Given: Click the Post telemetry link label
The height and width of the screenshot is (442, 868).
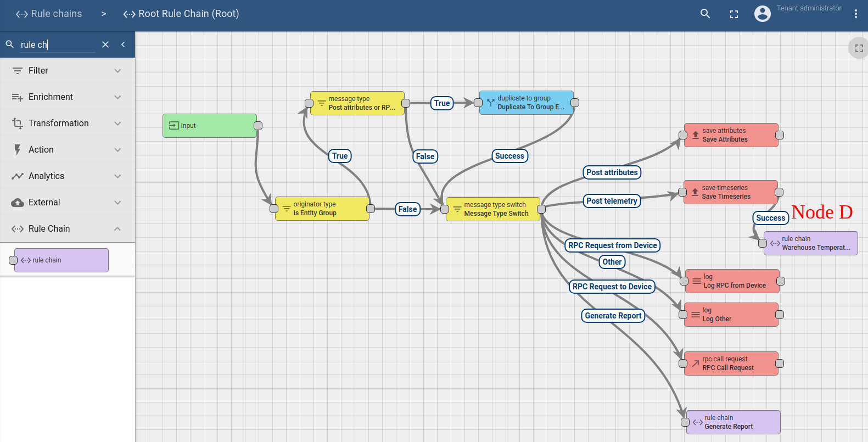Looking at the screenshot, I should click(612, 201).
